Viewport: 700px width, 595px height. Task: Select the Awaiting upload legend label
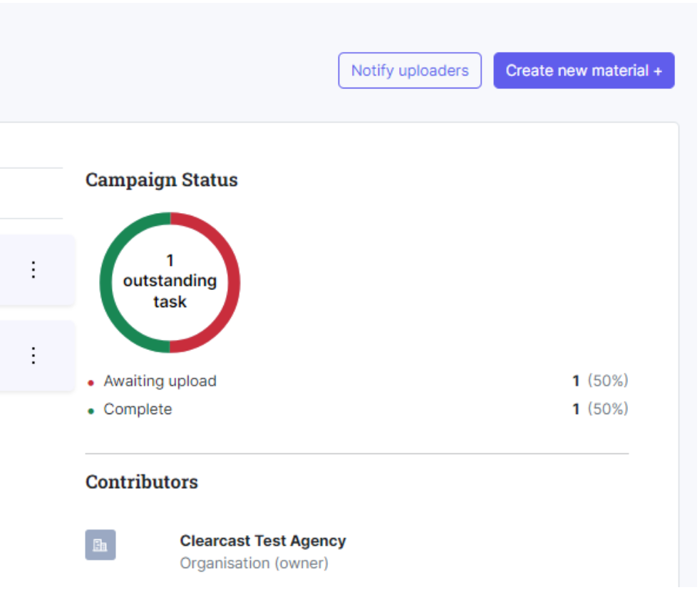pos(160,381)
